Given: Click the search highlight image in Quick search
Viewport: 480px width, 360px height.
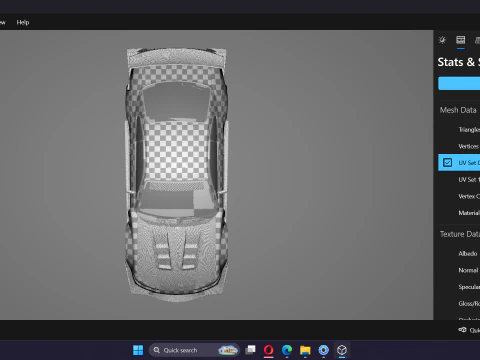Looking at the screenshot, I should tap(228, 350).
